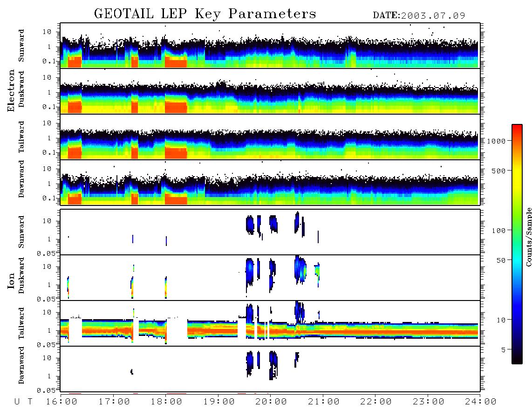Click the 100 colorbar tick label

pyautogui.click(x=498, y=231)
